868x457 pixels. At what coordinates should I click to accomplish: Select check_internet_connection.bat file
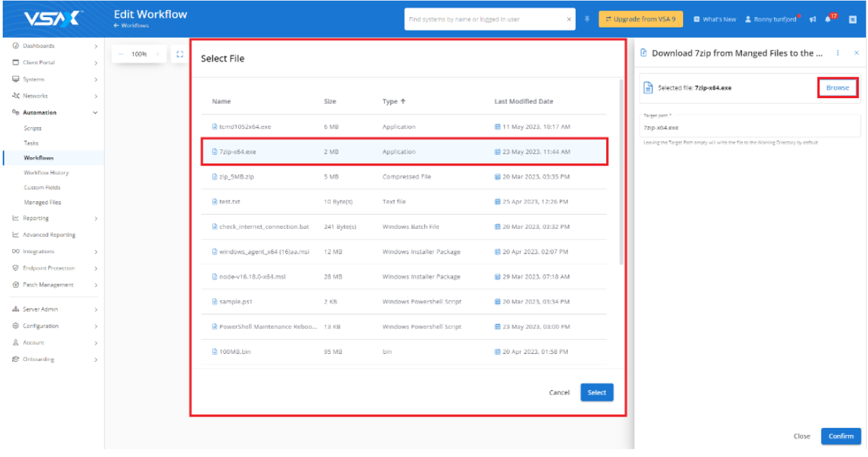pyautogui.click(x=404, y=227)
